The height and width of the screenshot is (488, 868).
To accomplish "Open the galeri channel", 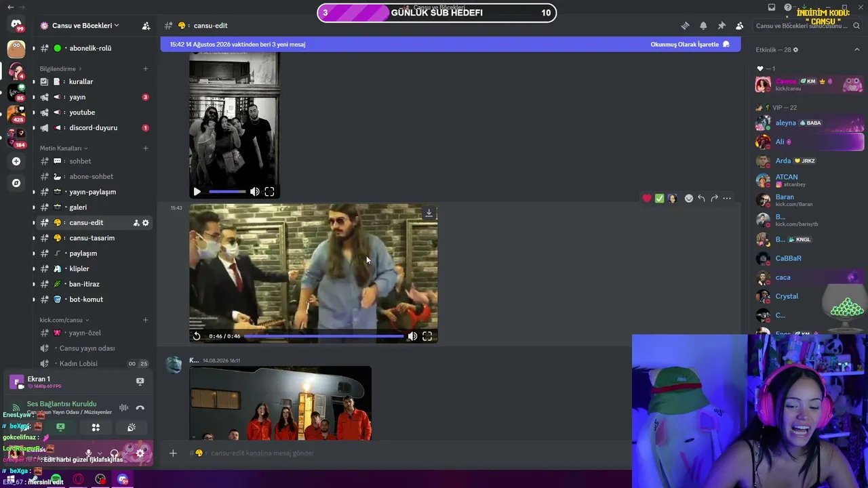I will tap(94, 207).
